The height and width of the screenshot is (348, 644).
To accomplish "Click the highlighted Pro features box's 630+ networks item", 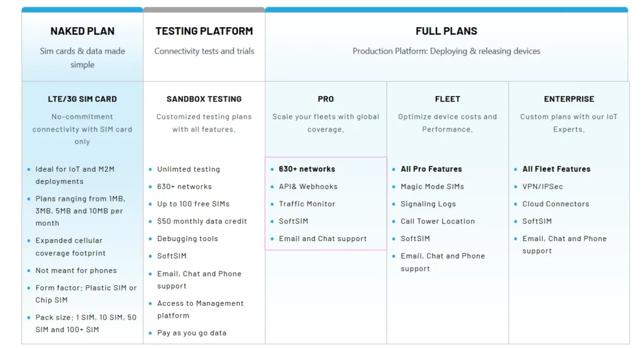I will tap(307, 169).
